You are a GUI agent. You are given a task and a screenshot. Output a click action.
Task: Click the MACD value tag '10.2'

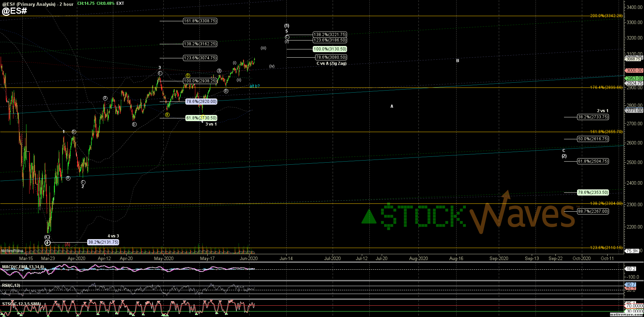[631, 269]
